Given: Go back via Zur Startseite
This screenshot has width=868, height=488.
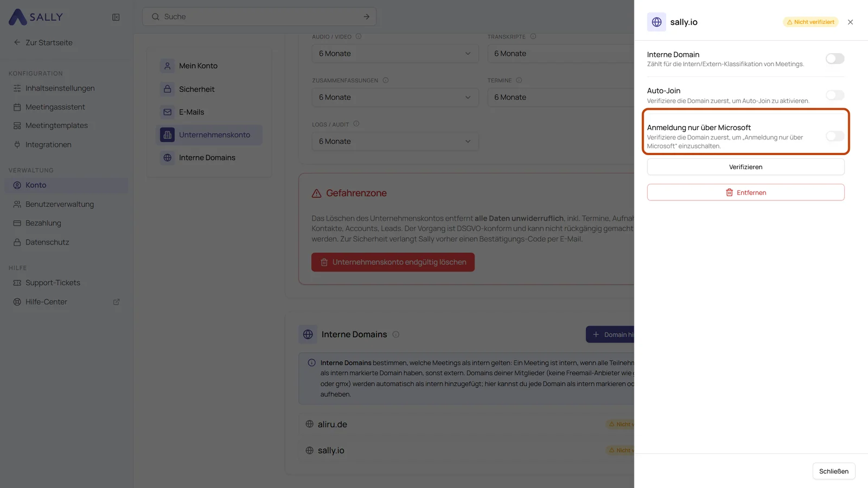Looking at the screenshot, I should coord(43,43).
